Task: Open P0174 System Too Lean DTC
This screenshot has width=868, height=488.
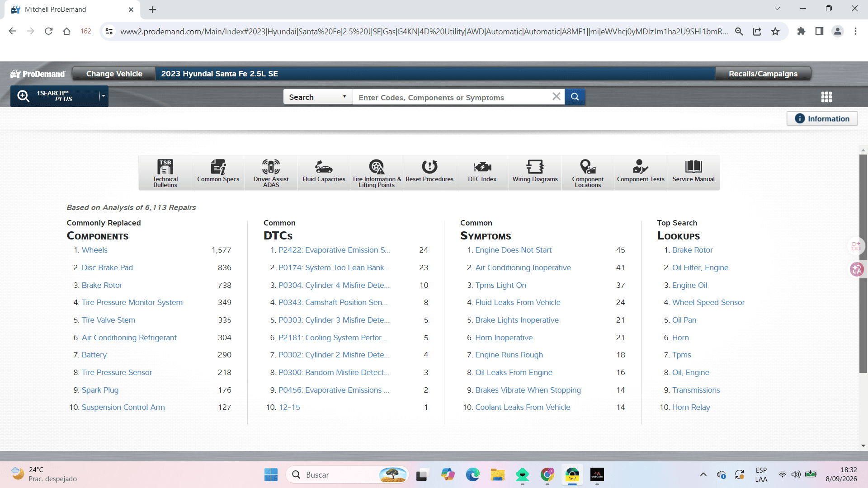Action: click(334, 267)
